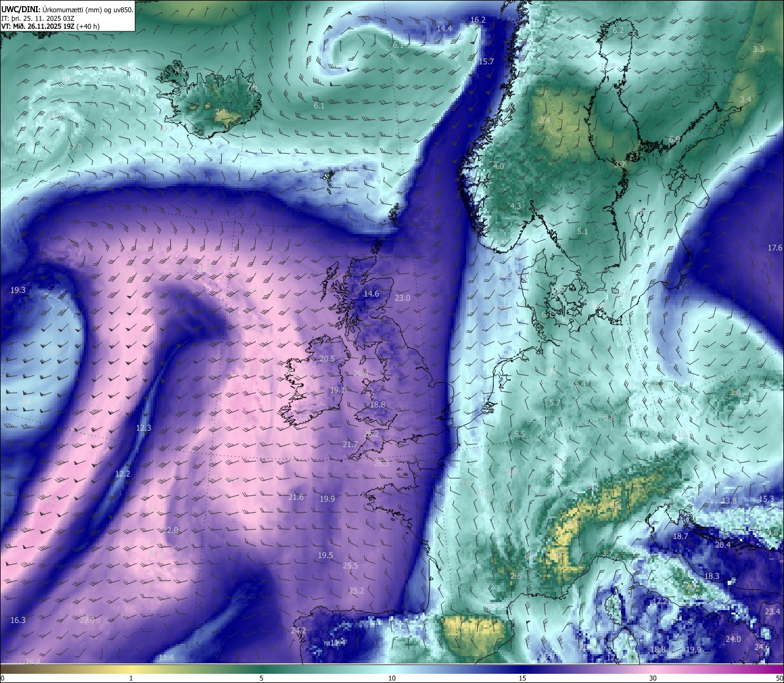Click the color scale tick label '0'
784x683 pixels.
2,678
